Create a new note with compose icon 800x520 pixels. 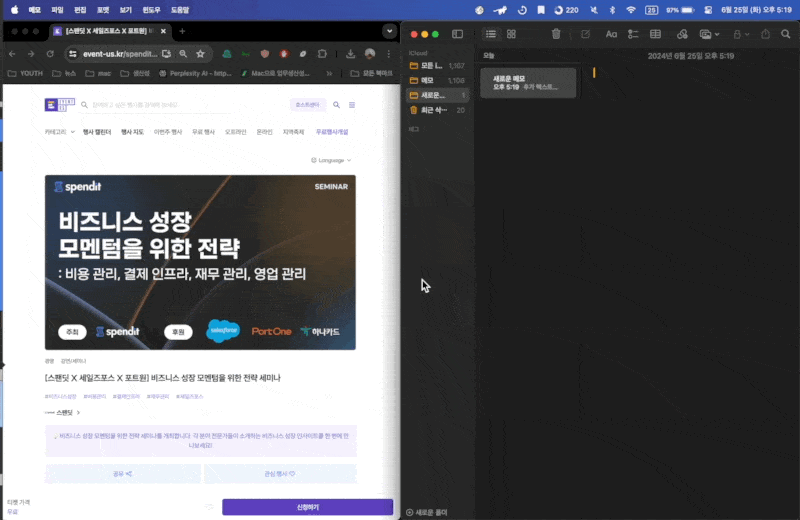pyautogui.click(x=585, y=34)
